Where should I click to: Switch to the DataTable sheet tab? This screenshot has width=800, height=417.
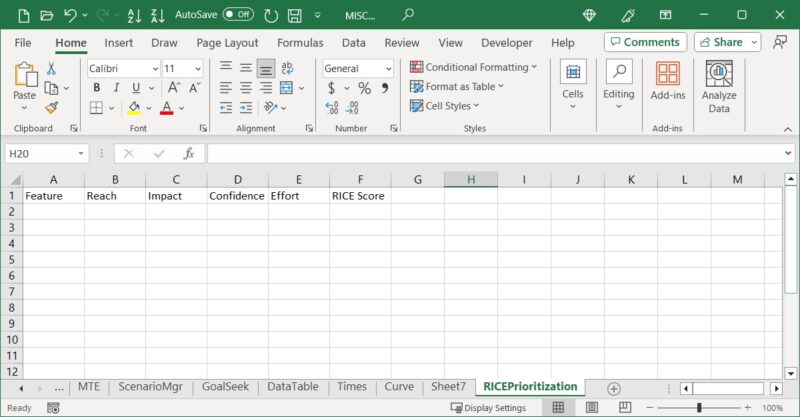coord(293,387)
